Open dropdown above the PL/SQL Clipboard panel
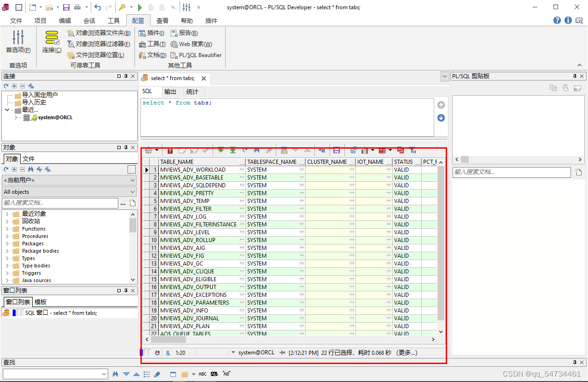 pos(444,76)
